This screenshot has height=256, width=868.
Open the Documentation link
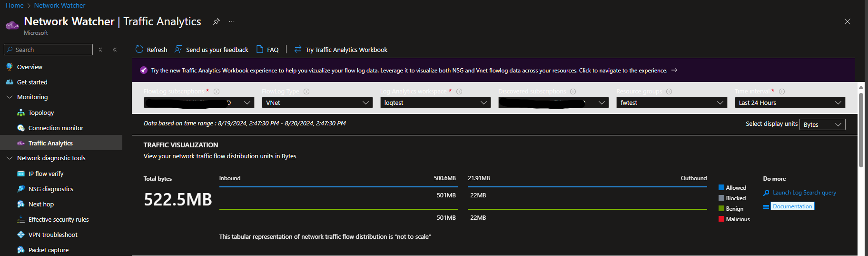792,206
